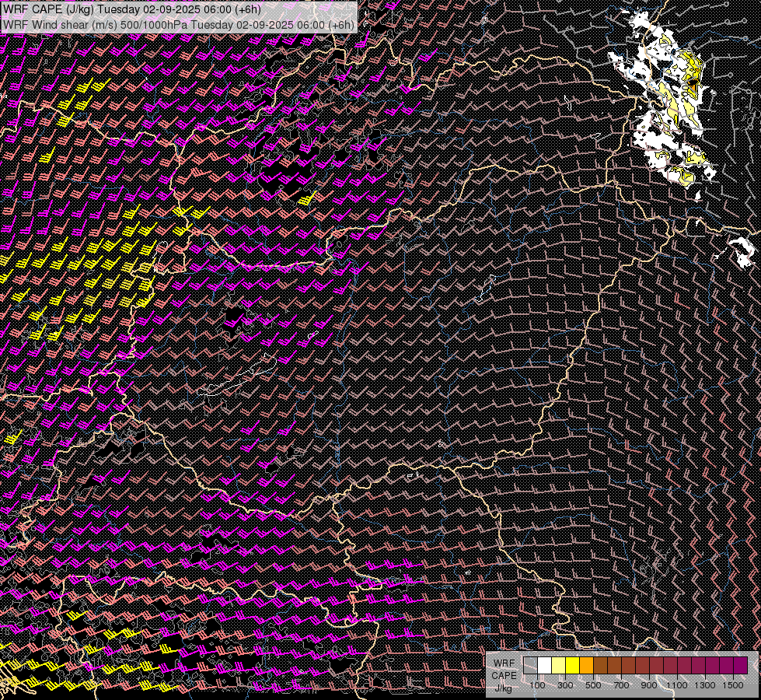Click the '500' legend tick label
Screen dimensions: 761x700
[593, 685]
